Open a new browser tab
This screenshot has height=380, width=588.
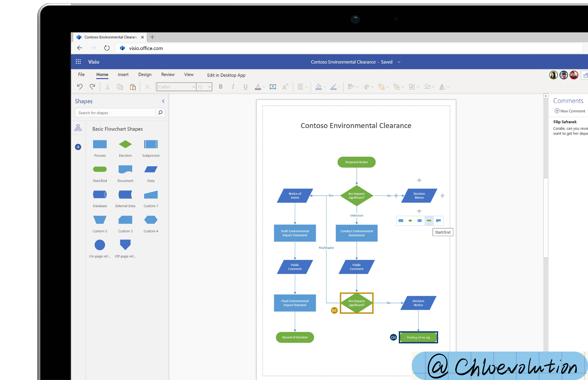click(152, 37)
